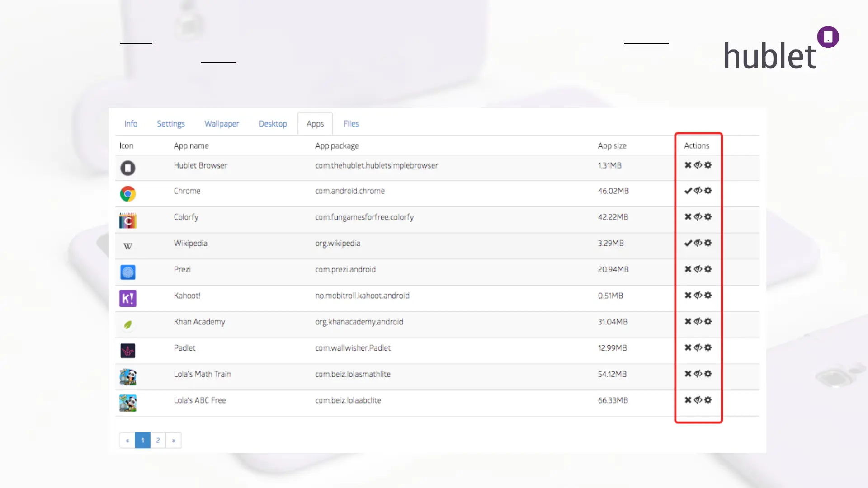Select page 1 in pagination

[142, 441]
